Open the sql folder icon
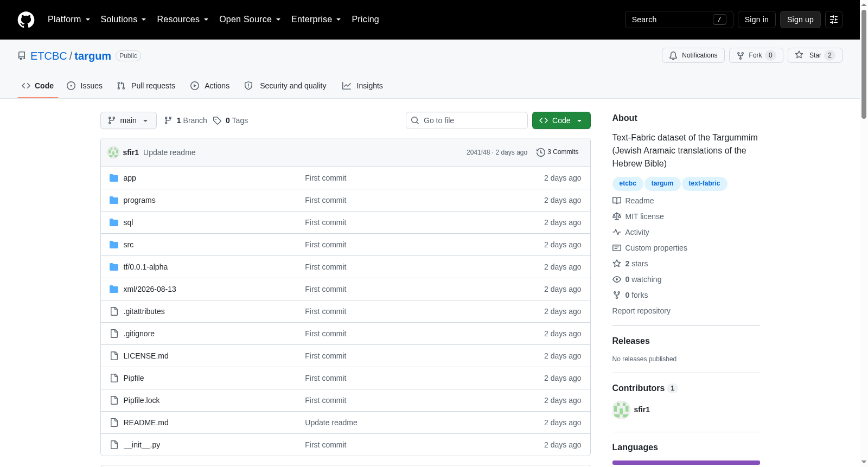The height and width of the screenshot is (467, 868). 114,222
